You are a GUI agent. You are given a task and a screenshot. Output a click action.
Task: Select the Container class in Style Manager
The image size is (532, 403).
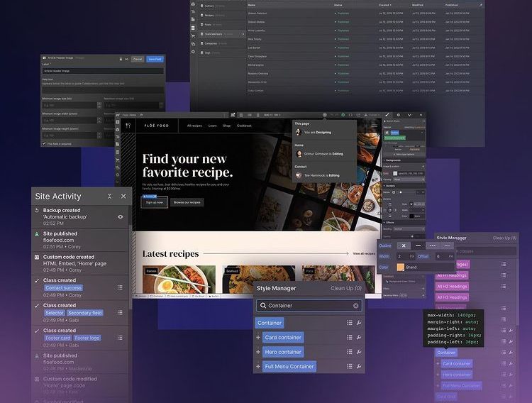[x=270, y=323]
